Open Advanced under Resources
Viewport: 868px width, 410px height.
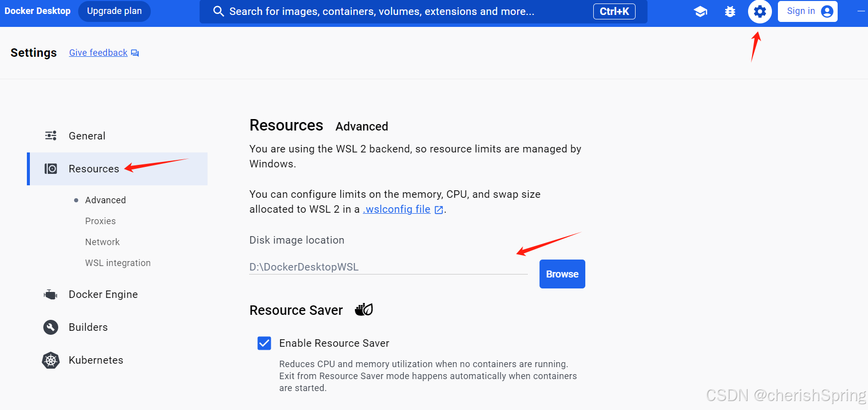tap(106, 200)
